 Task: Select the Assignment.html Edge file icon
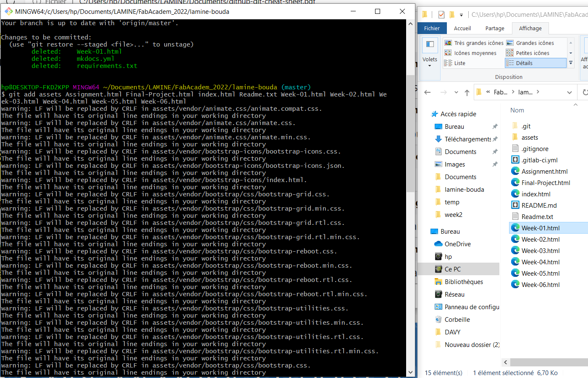tap(515, 171)
